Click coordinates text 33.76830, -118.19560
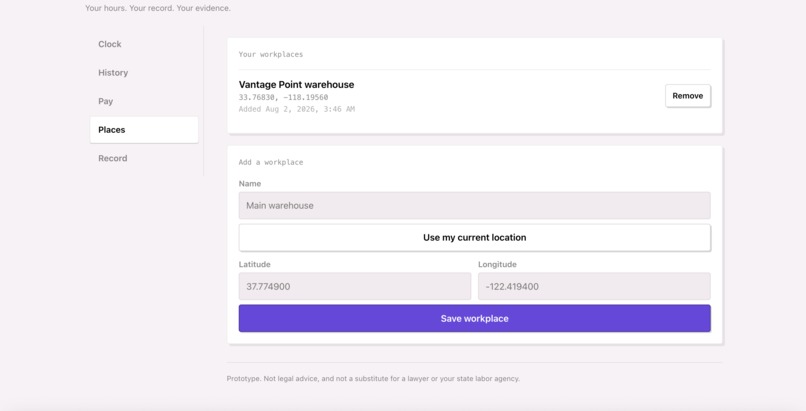 click(x=283, y=97)
